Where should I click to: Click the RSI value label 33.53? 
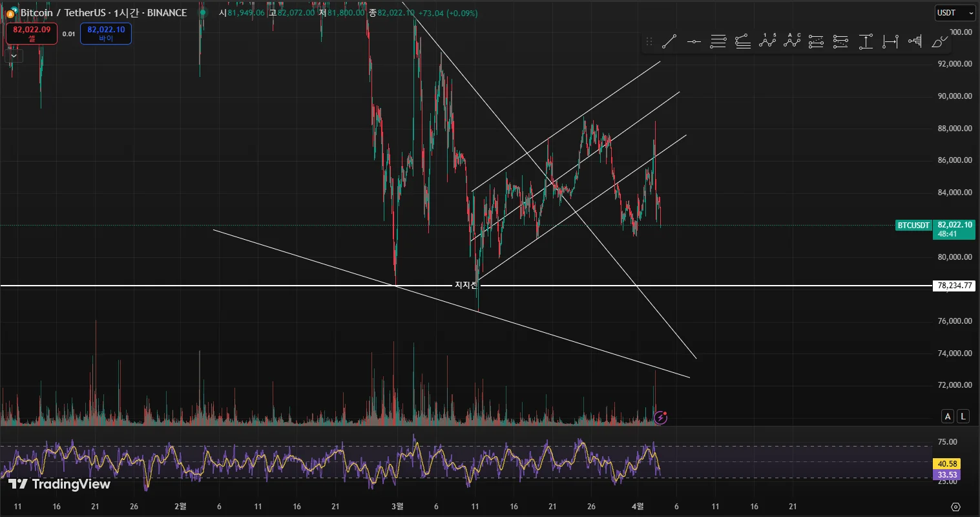947,475
